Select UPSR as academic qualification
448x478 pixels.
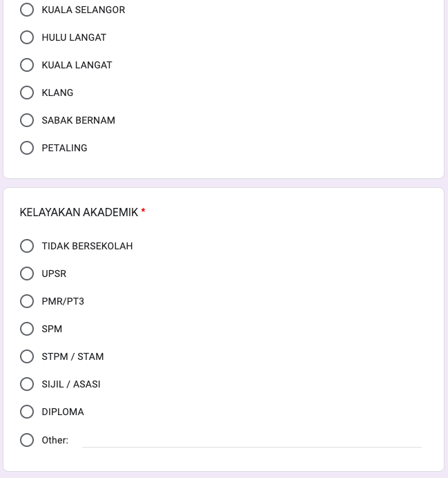coord(27,274)
